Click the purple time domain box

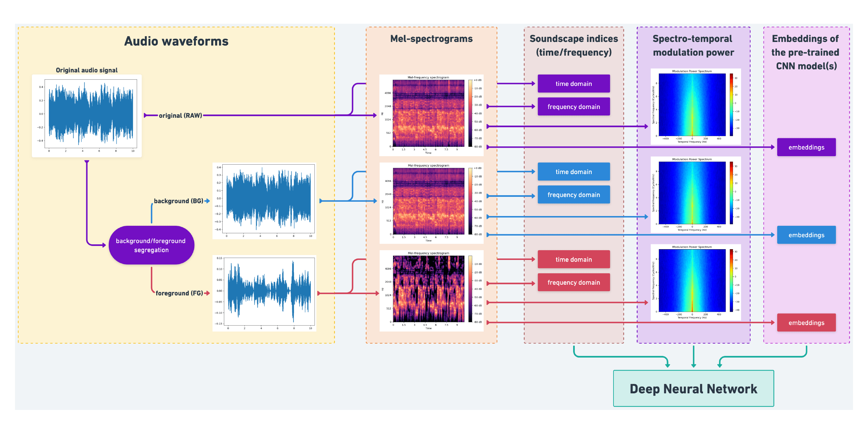click(573, 84)
